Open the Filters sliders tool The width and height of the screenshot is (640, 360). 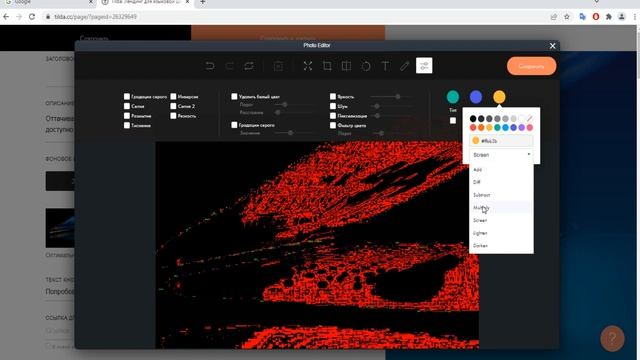[x=424, y=66]
